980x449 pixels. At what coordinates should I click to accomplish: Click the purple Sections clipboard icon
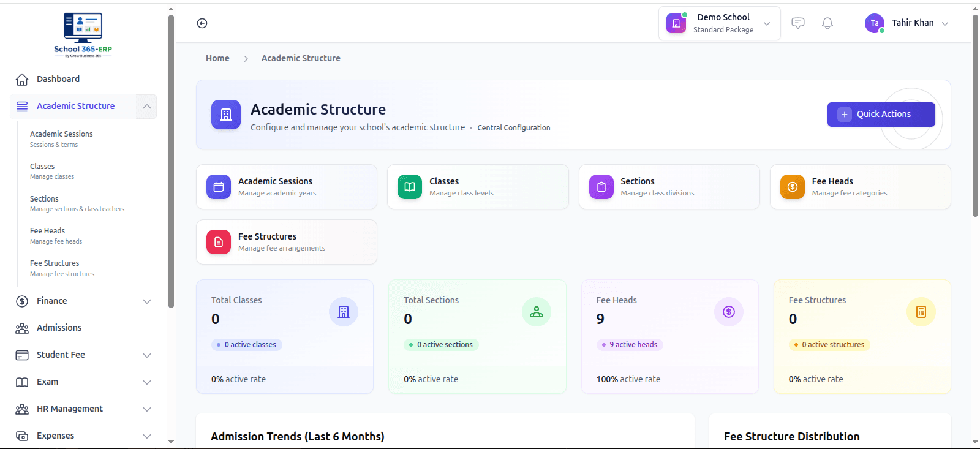(601, 187)
